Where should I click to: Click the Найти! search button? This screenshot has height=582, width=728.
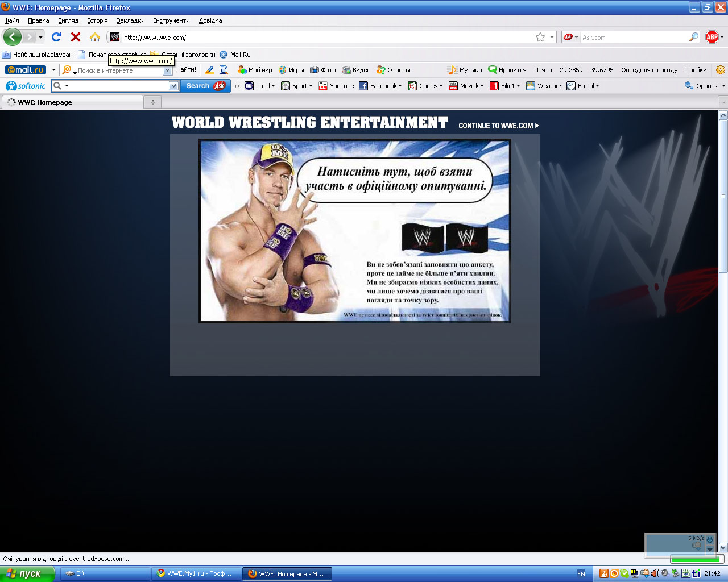(186, 70)
